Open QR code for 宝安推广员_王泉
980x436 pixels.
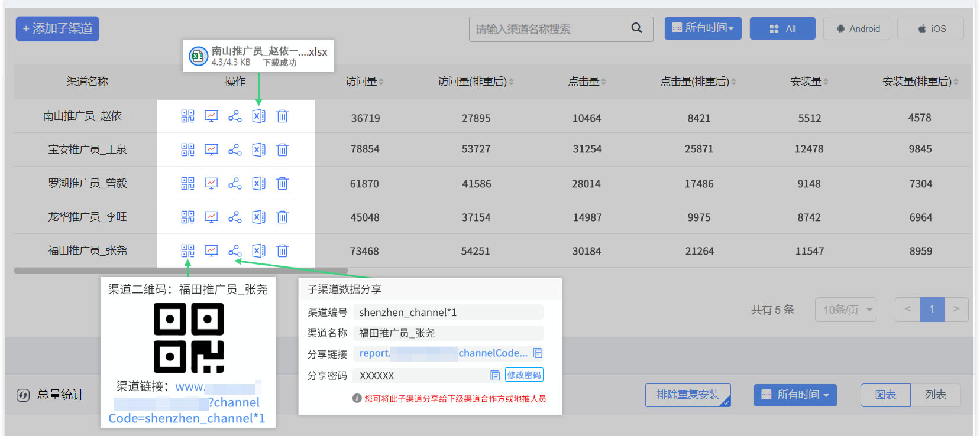tap(187, 150)
